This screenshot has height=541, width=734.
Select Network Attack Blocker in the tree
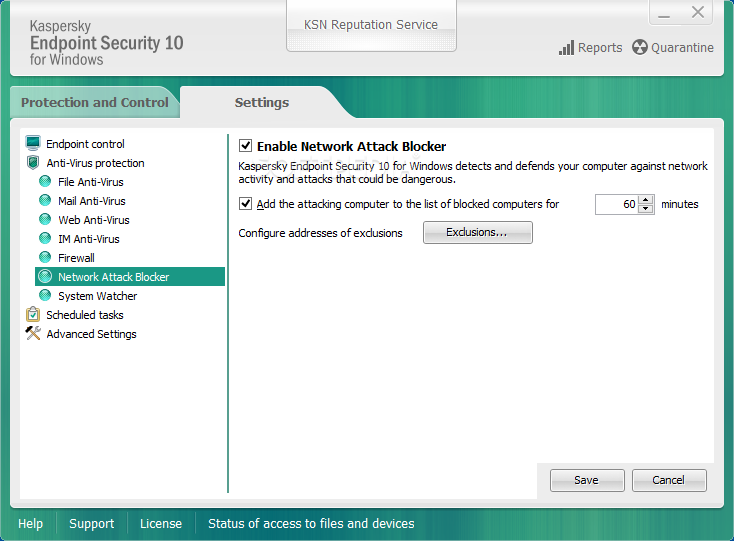point(130,277)
